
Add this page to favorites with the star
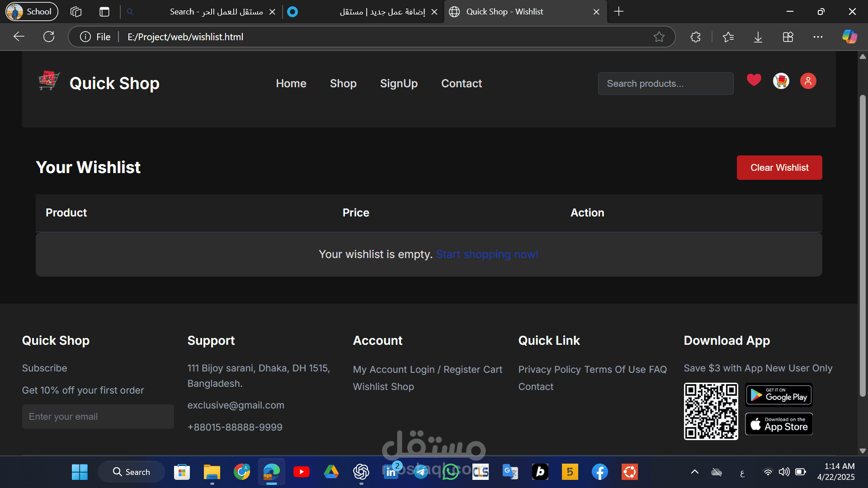[659, 37]
